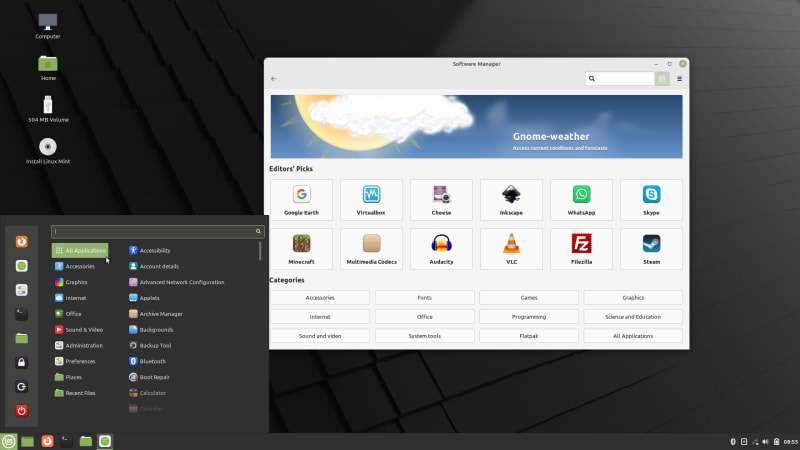Image resolution: width=800 pixels, height=450 pixels.
Task: Click the Software Manager search field
Action: coord(620,79)
